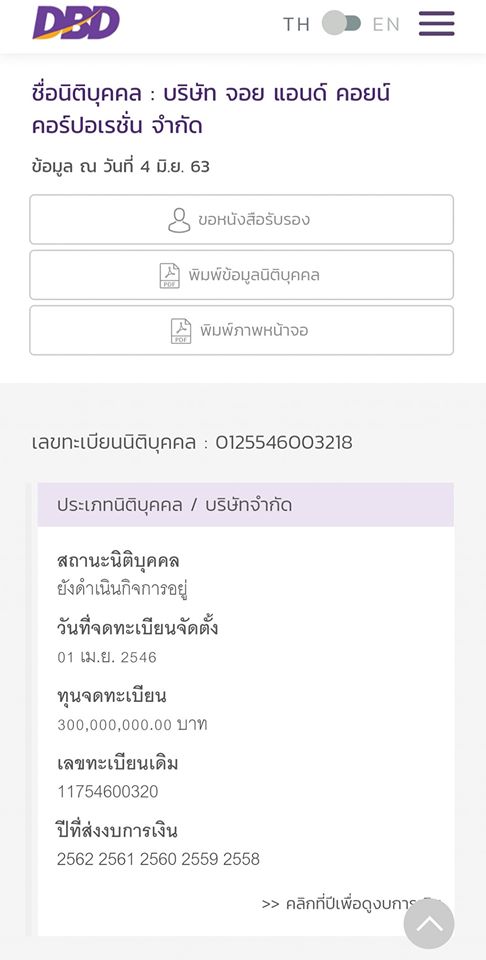Toggle the TH/EN language switch

(341, 23)
